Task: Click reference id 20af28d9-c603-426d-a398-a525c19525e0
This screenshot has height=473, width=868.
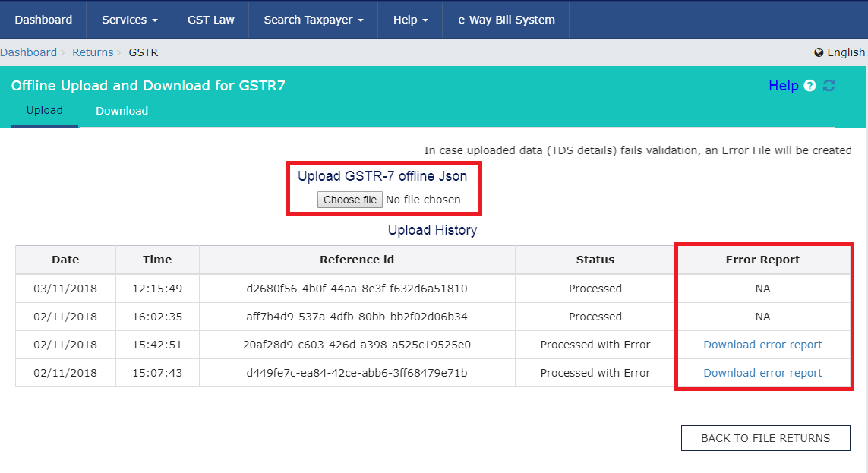Action: (x=357, y=345)
